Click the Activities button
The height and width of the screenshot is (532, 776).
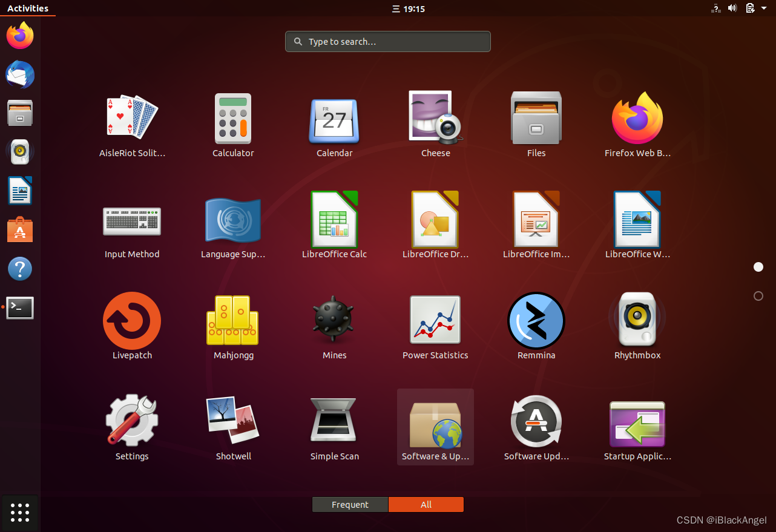[28, 8]
